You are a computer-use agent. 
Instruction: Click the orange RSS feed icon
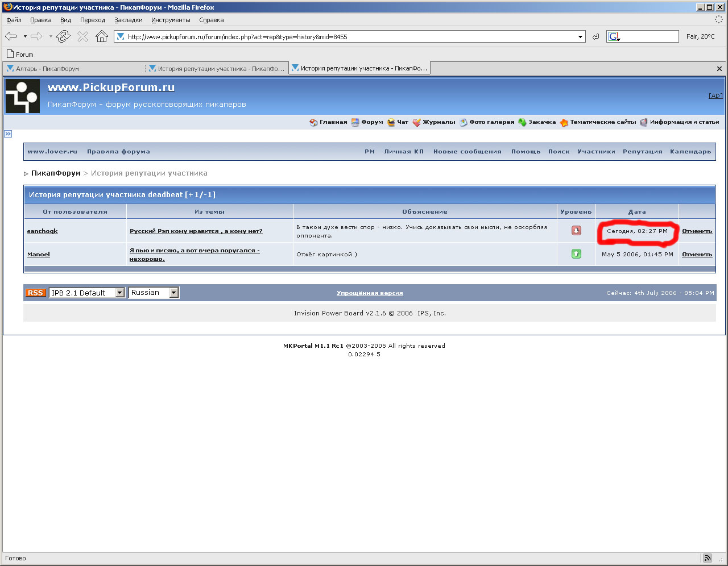tap(35, 293)
